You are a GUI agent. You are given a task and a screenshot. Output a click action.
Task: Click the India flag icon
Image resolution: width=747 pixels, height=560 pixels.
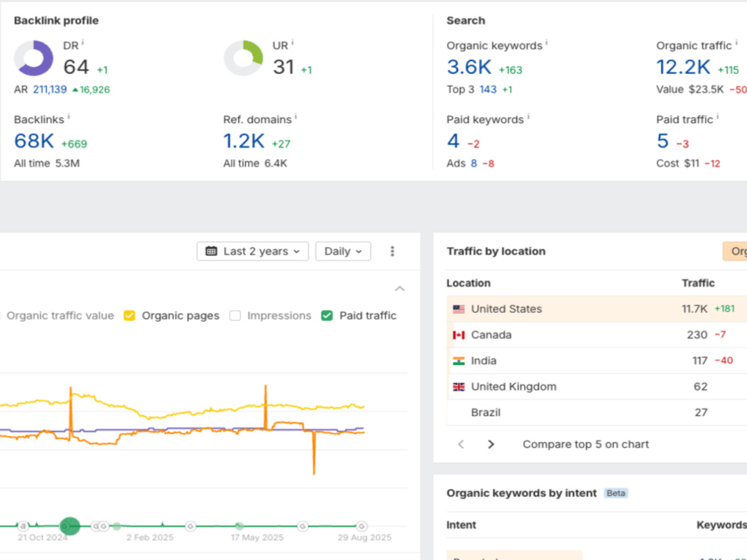pos(459,361)
